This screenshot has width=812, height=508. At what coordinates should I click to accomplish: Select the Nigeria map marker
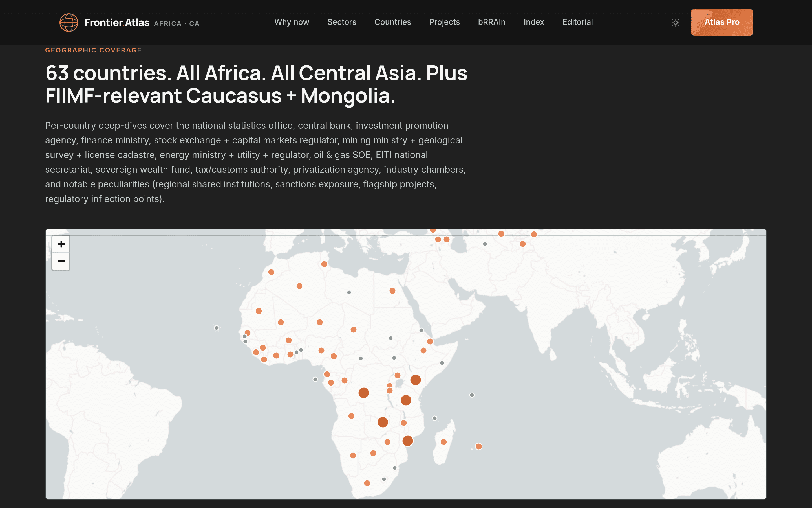(321, 351)
